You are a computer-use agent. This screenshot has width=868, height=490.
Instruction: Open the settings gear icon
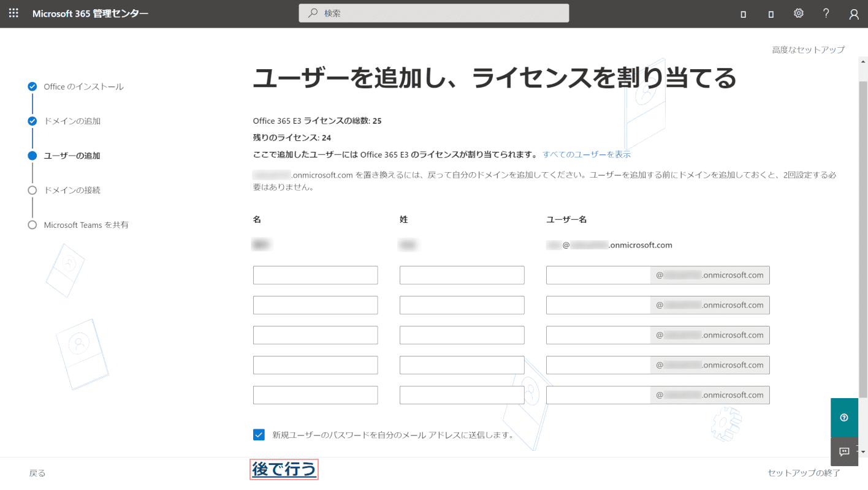(x=799, y=13)
